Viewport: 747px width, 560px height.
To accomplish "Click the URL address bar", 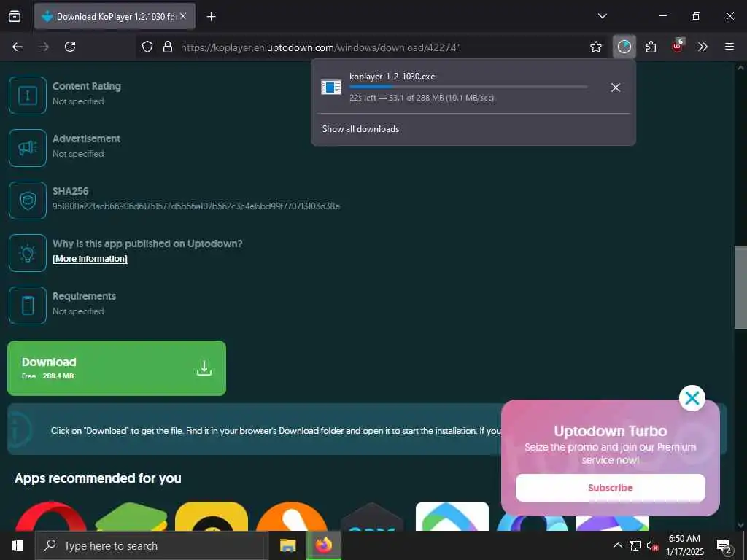I will (362, 47).
